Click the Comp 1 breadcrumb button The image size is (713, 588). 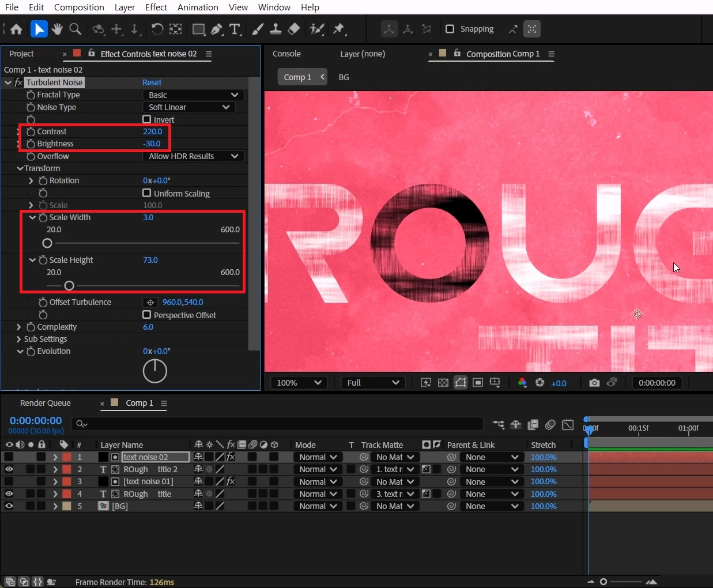click(x=303, y=77)
